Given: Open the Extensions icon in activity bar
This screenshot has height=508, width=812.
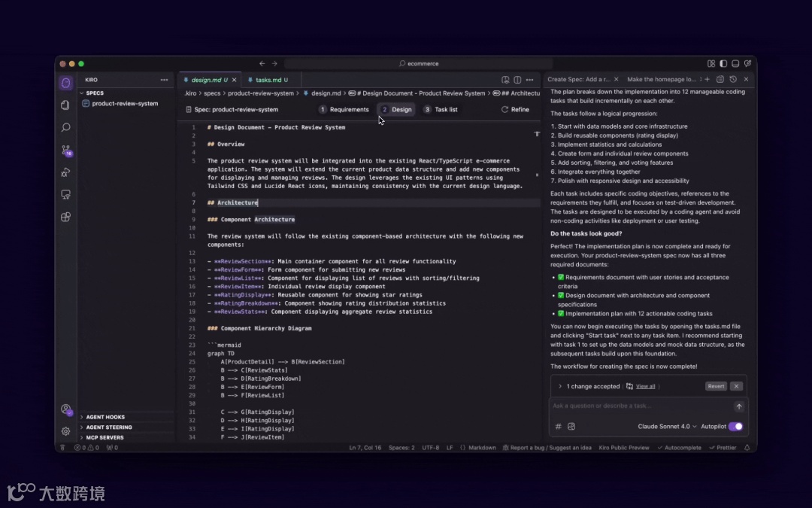Looking at the screenshot, I should (65, 217).
